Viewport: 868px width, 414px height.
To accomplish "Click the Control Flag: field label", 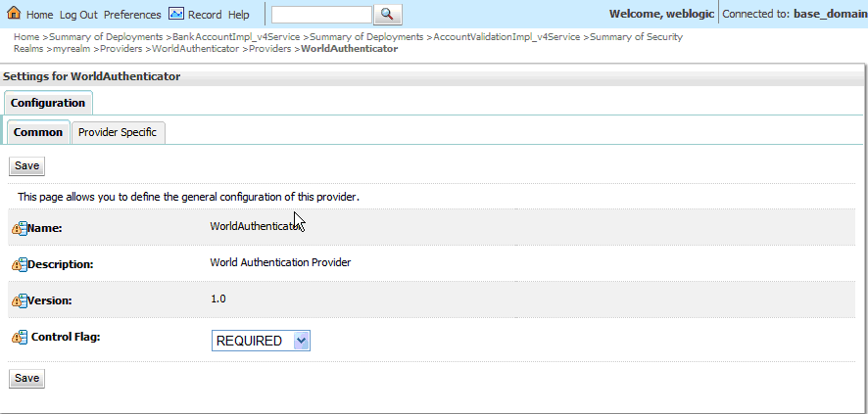I will (66, 336).
